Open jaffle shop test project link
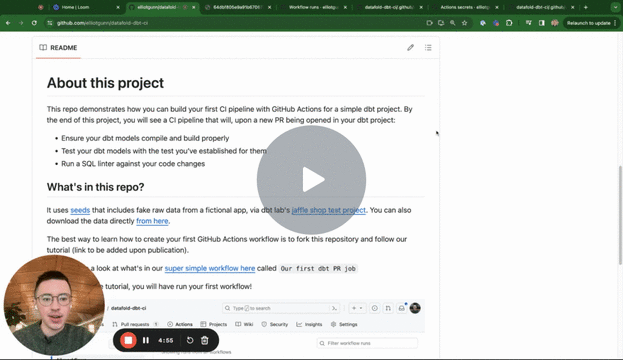The height and width of the screenshot is (360, 623). coord(329,210)
